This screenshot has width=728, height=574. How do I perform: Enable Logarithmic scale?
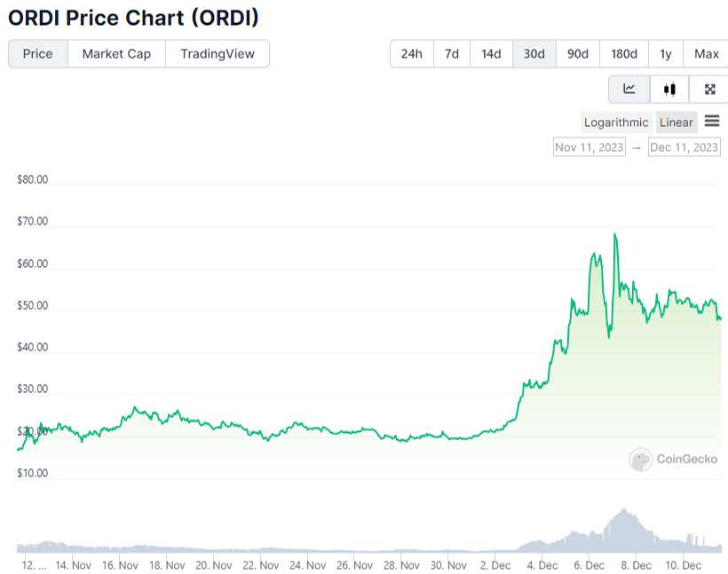pyautogui.click(x=616, y=122)
